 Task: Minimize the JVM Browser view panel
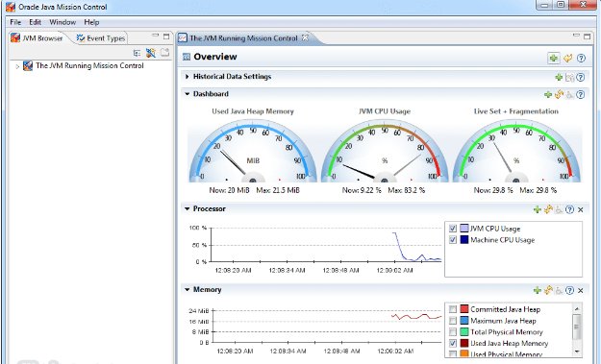[155, 36]
